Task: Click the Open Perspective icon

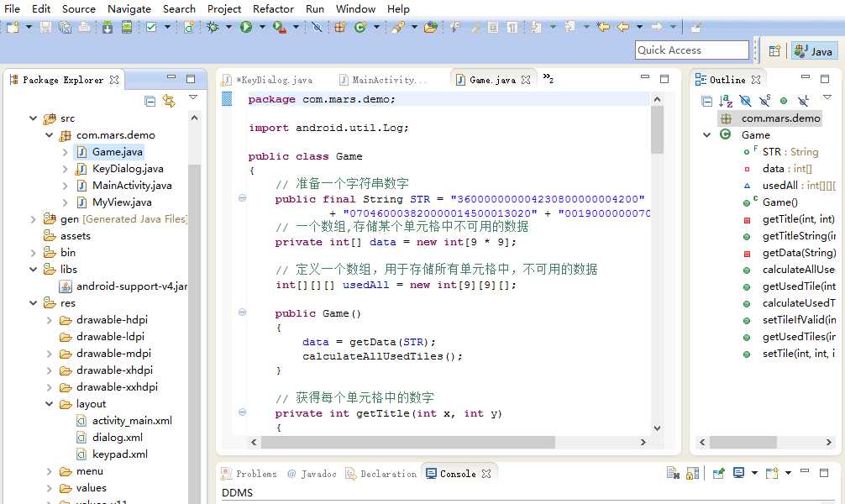Action: point(774,50)
